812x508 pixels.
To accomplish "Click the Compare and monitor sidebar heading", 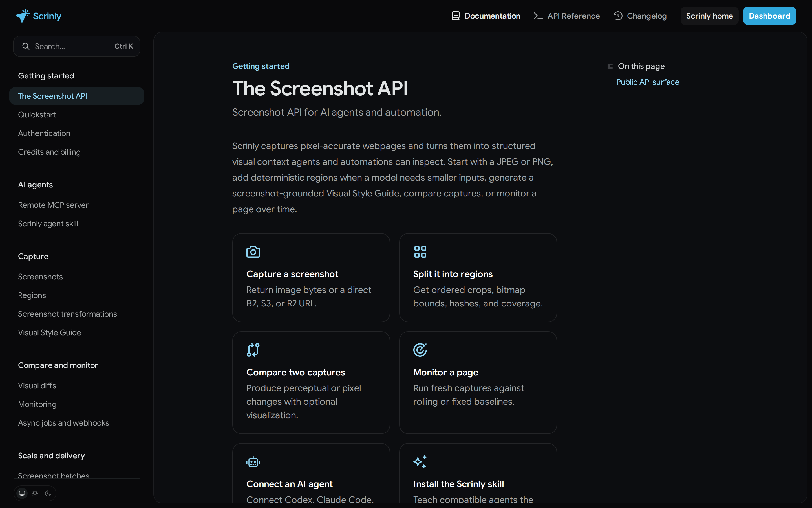I will tap(58, 365).
